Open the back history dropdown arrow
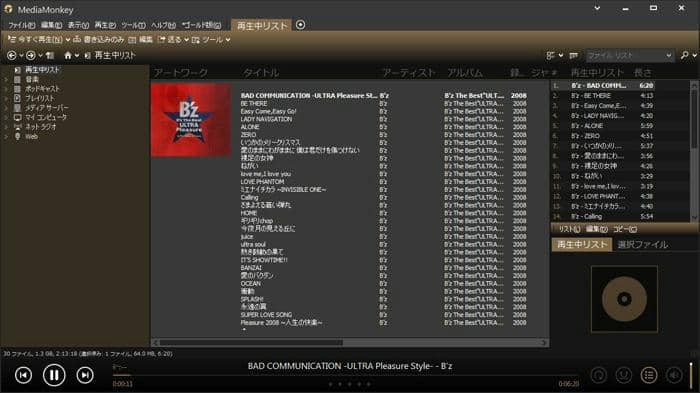700x393 pixels. coord(21,55)
